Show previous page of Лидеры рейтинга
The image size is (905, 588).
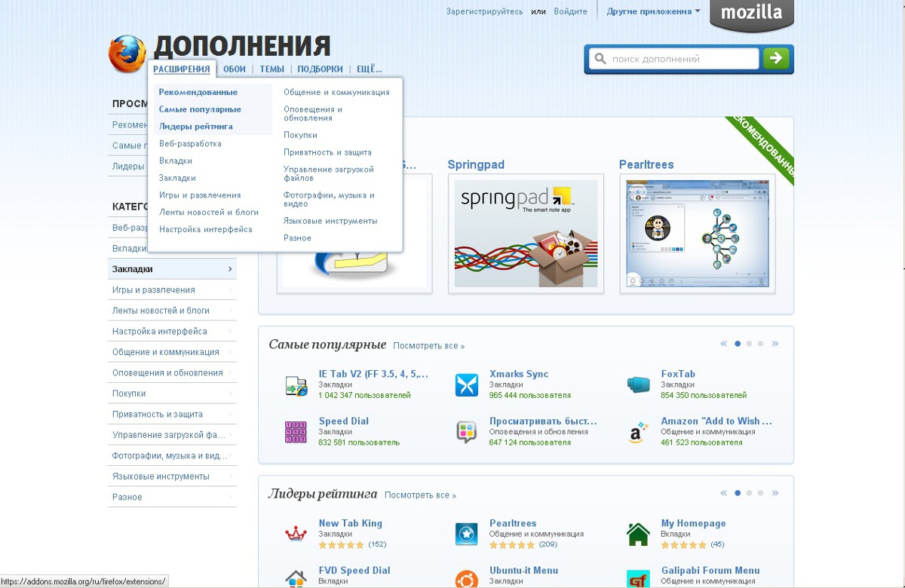click(x=723, y=493)
